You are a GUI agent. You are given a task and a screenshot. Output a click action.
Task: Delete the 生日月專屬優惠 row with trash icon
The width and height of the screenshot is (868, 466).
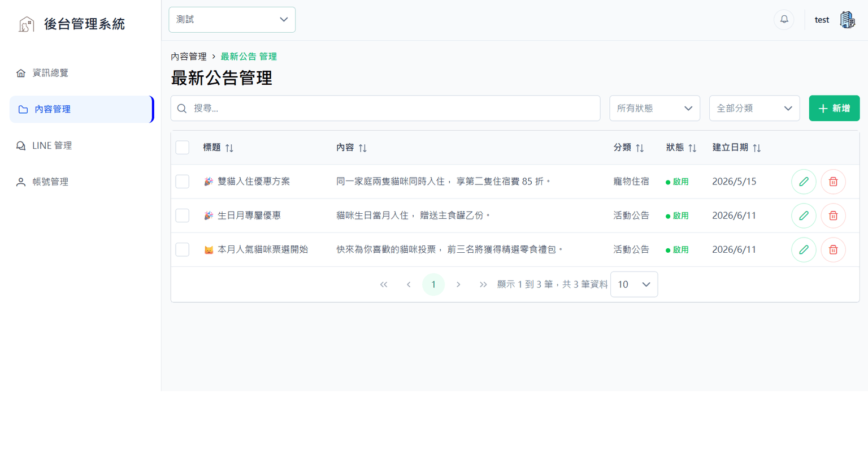click(833, 215)
